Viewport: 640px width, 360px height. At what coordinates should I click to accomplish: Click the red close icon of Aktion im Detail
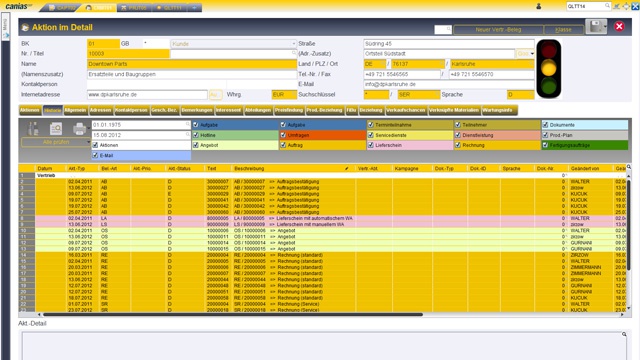tap(619, 27)
